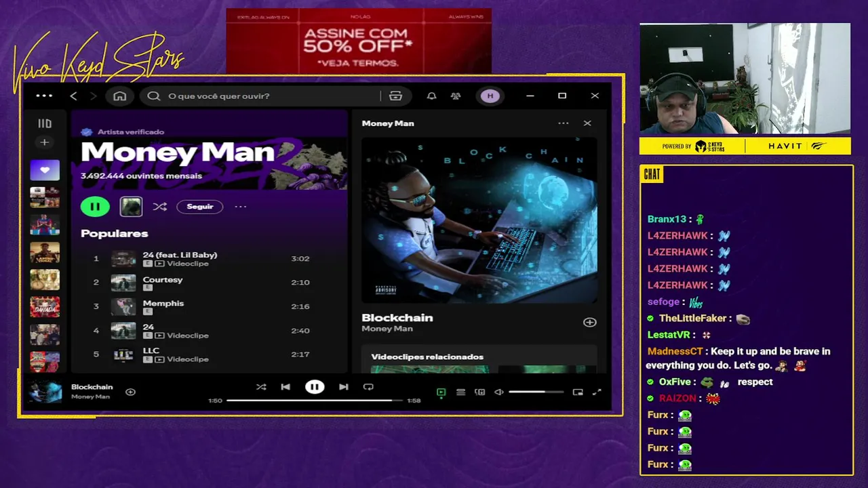Enter full screen mode
Viewport: 868px width, 488px height.
pos(597,392)
